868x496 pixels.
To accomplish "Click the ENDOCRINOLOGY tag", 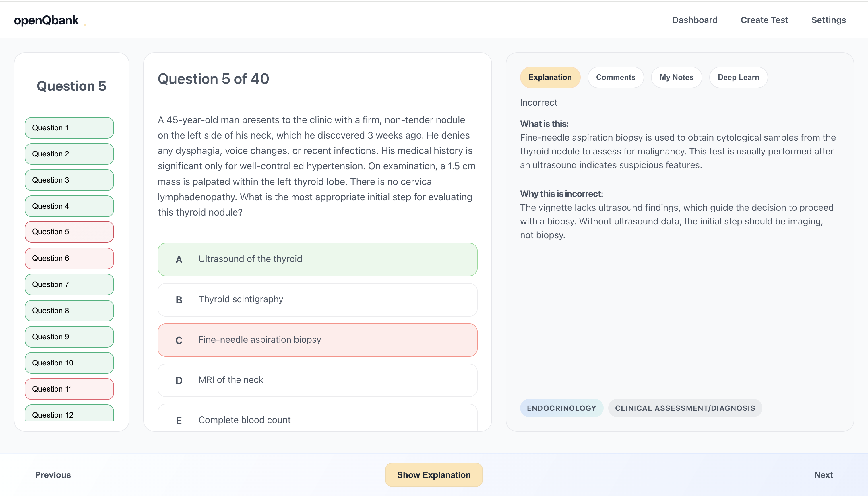I will 561,408.
